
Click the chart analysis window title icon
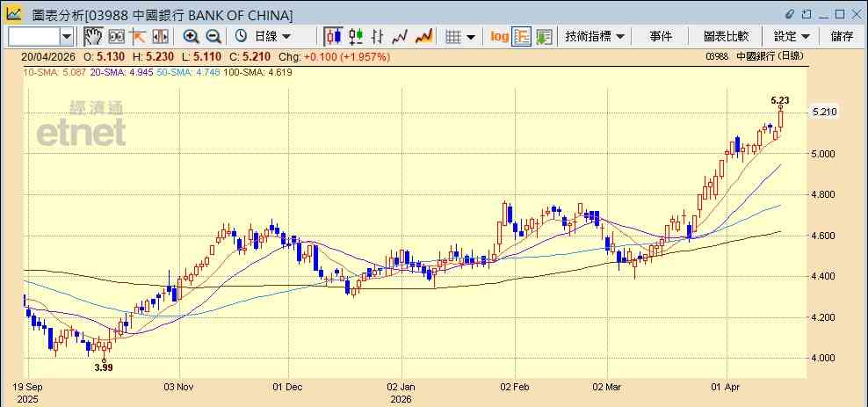[14, 14]
